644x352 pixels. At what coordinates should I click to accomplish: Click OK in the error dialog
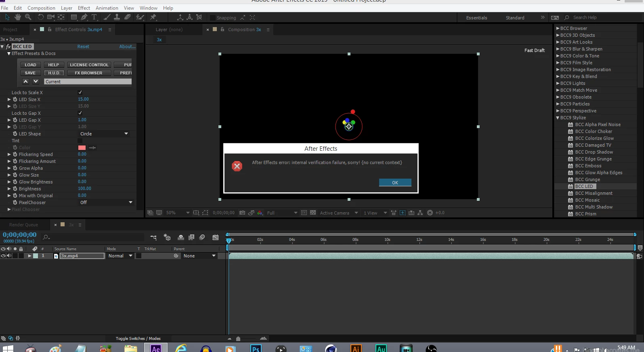click(x=395, y=183)
